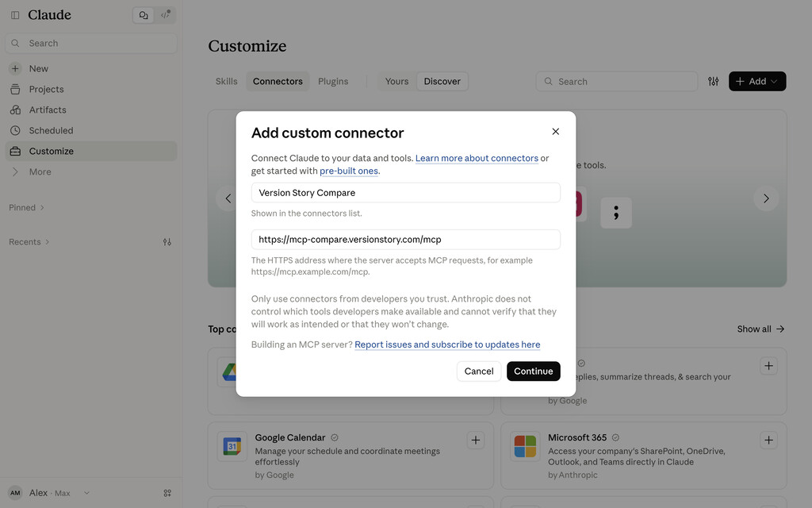Click the connector name field
Image resolution: width=812 pixels, height=508 pixels.
click(x=405, y=193)
